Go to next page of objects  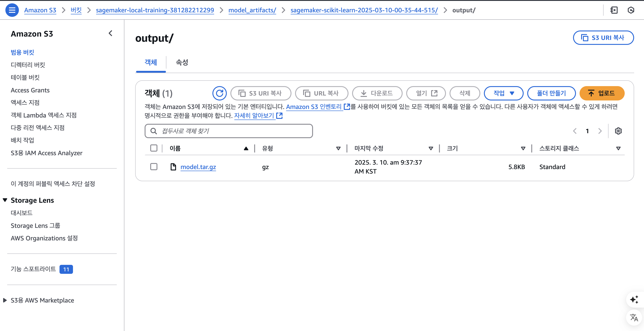coord(600,131)
